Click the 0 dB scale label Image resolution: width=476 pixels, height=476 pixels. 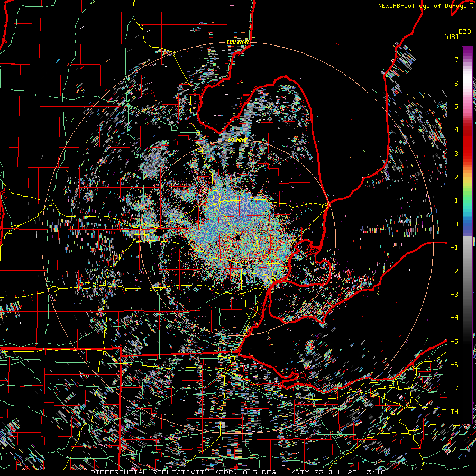pos(456,224)
